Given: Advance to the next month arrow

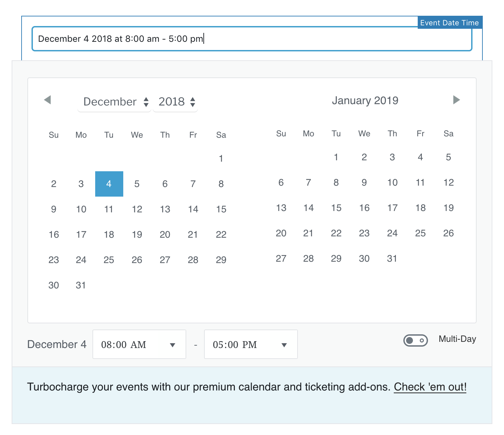Looking at the screenshot, I should [x=456, y=100].
